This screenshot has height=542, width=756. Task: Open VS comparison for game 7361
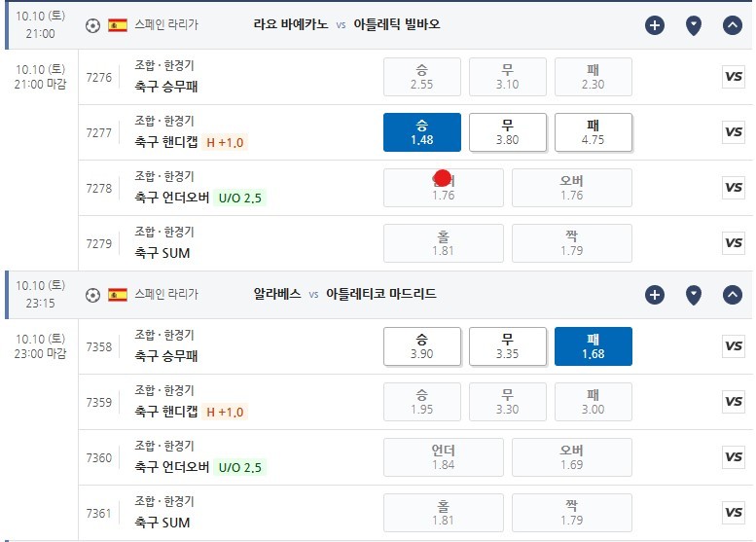click(x=734, y=513)
